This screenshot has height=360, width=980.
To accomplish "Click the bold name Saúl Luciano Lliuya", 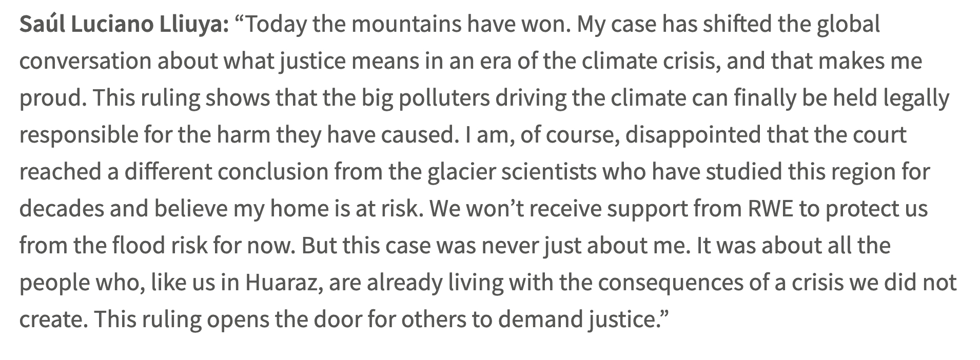I will tap(124, 25).
